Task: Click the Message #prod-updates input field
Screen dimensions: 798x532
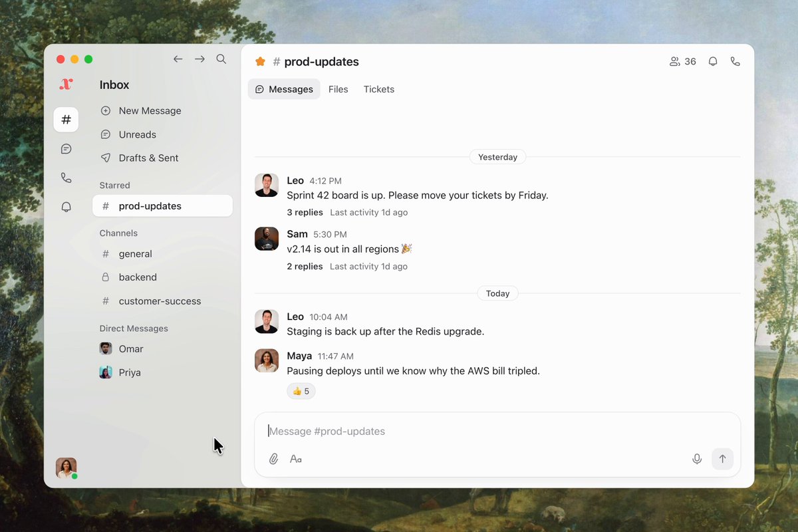Action: [x=497, y=432]
